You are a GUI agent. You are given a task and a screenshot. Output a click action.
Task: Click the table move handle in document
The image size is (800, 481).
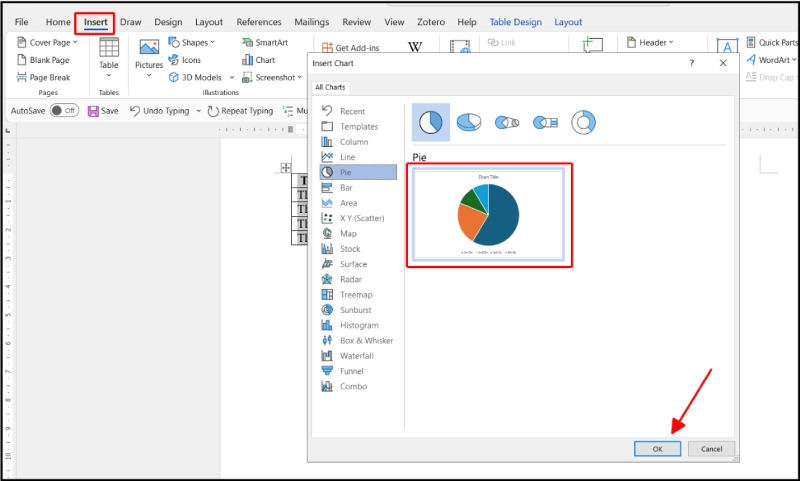286,168
